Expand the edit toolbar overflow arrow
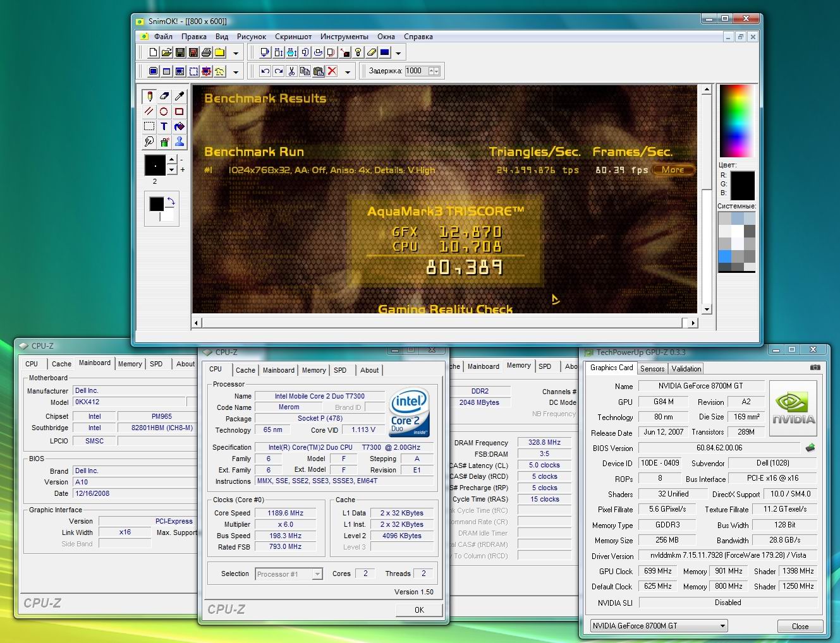This screenshot has height=643, width=840. click(x=348, y=72)
